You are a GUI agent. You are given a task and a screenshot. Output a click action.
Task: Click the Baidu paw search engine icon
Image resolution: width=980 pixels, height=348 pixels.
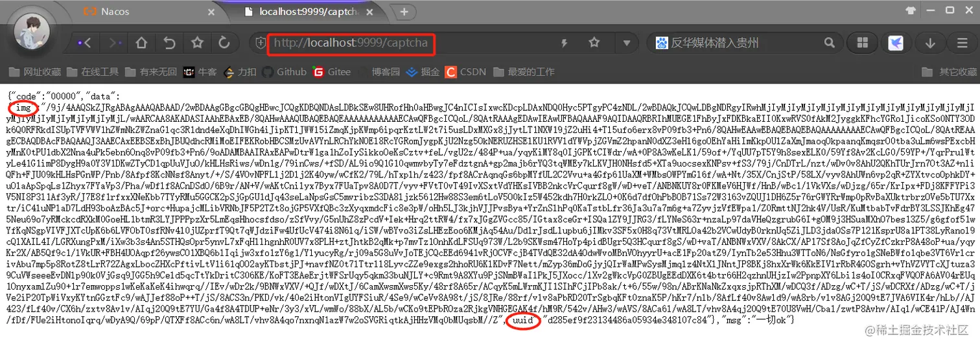coord(661,43)
